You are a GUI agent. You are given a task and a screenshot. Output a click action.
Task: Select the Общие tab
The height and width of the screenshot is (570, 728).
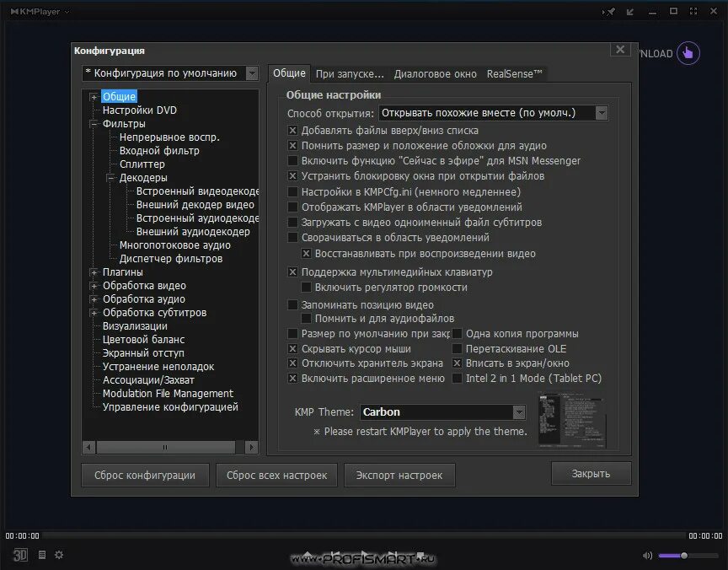pos(289,73)
